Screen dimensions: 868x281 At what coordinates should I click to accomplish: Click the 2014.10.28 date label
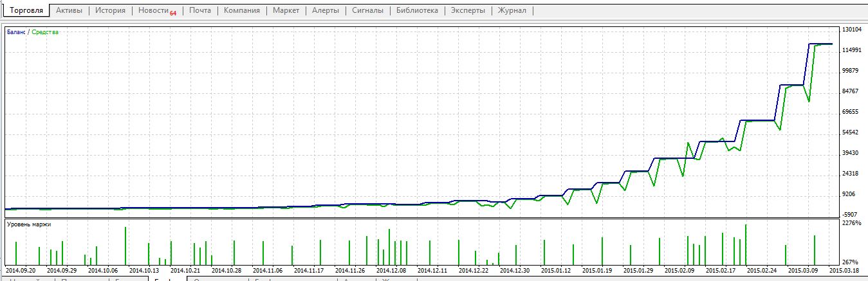tap(226, 271)
